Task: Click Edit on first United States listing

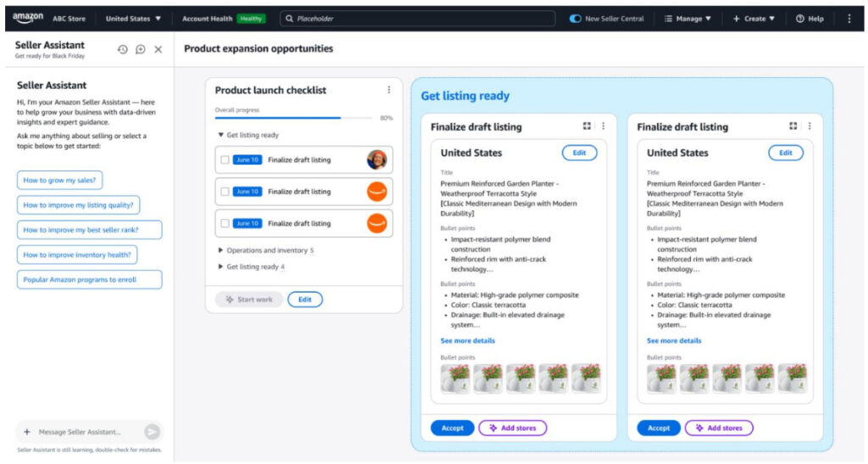Action: coord(579,153)
